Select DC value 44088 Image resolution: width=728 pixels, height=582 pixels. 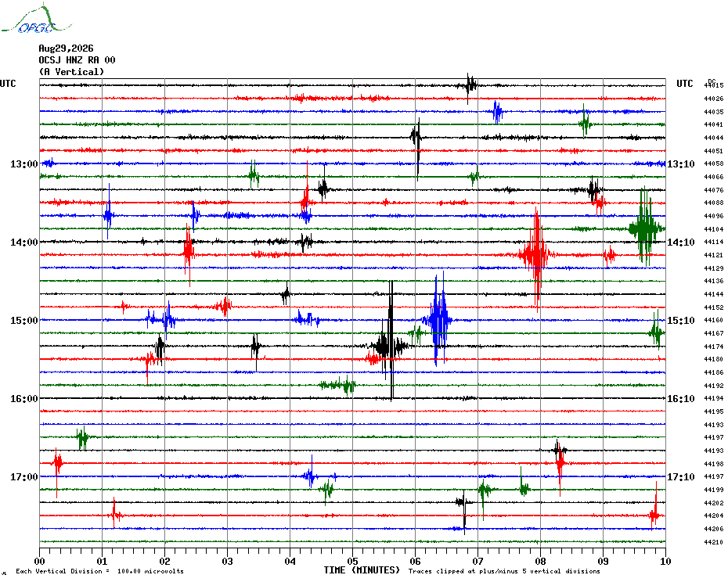pyautogui.click(x=714, y=203)
